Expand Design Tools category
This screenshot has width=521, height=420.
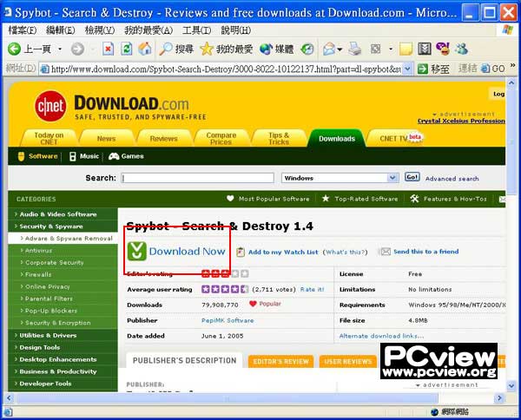(40, 347)
